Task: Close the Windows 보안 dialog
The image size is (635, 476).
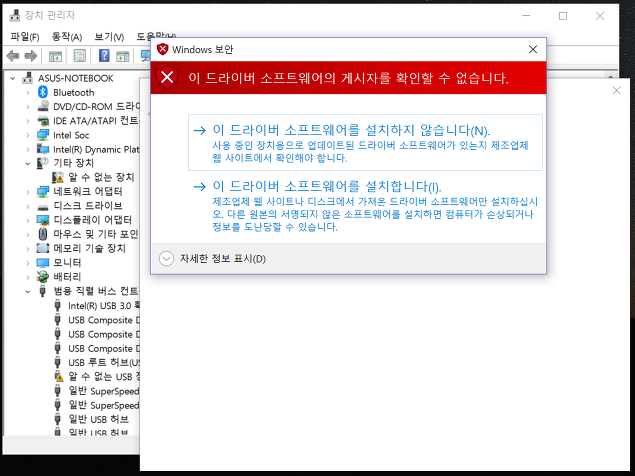Action: (533, 49)
